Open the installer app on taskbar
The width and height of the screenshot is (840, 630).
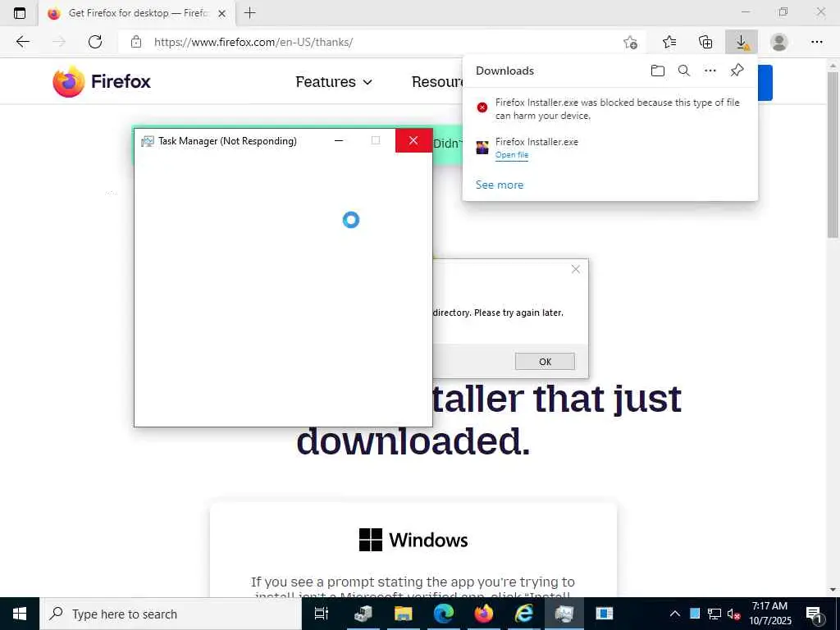[363, 614]
